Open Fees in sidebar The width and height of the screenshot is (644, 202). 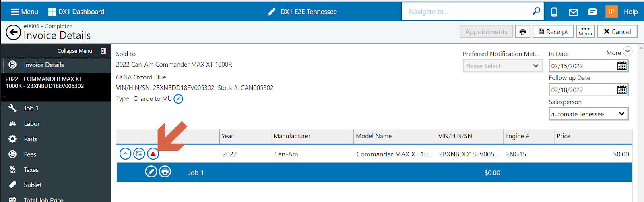tap(56, 154)
